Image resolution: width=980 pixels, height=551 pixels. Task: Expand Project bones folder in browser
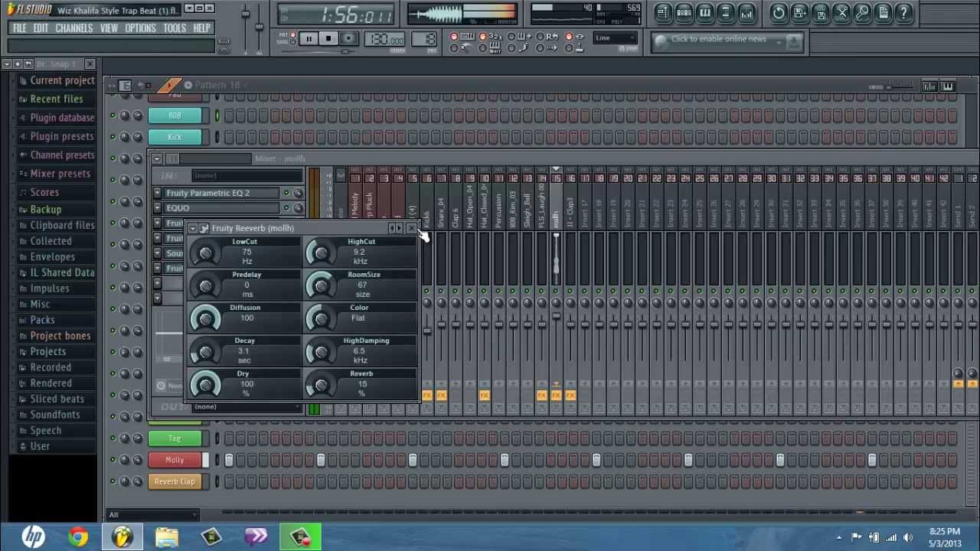[60, 336]
